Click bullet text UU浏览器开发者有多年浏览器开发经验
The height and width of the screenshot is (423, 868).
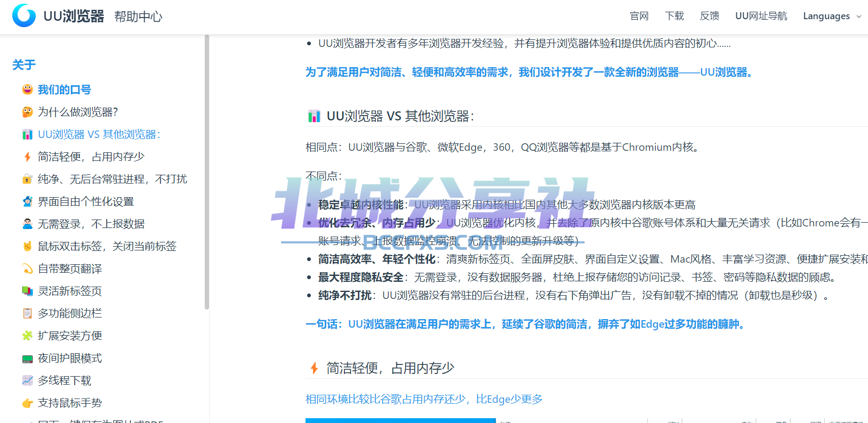525,43
